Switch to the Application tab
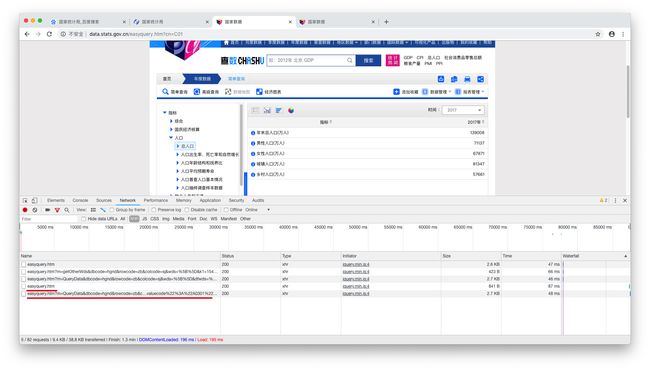This screenshot has height=370, width=650. (210, 201)
